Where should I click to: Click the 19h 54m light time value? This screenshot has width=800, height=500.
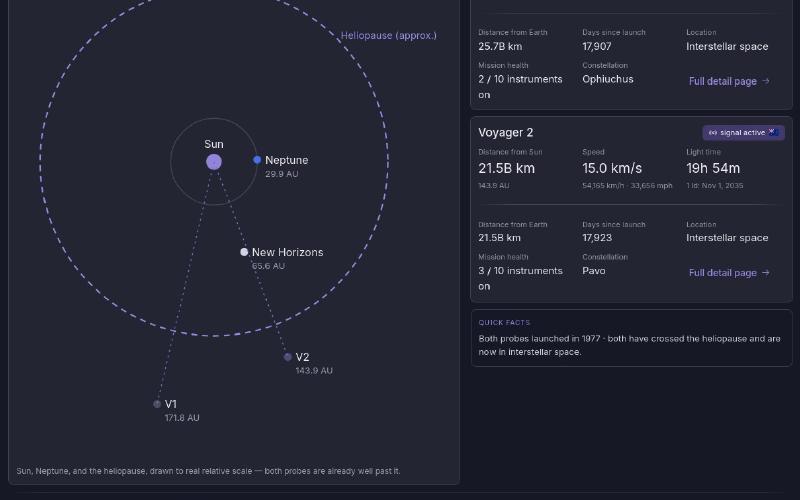pos(713,168)
